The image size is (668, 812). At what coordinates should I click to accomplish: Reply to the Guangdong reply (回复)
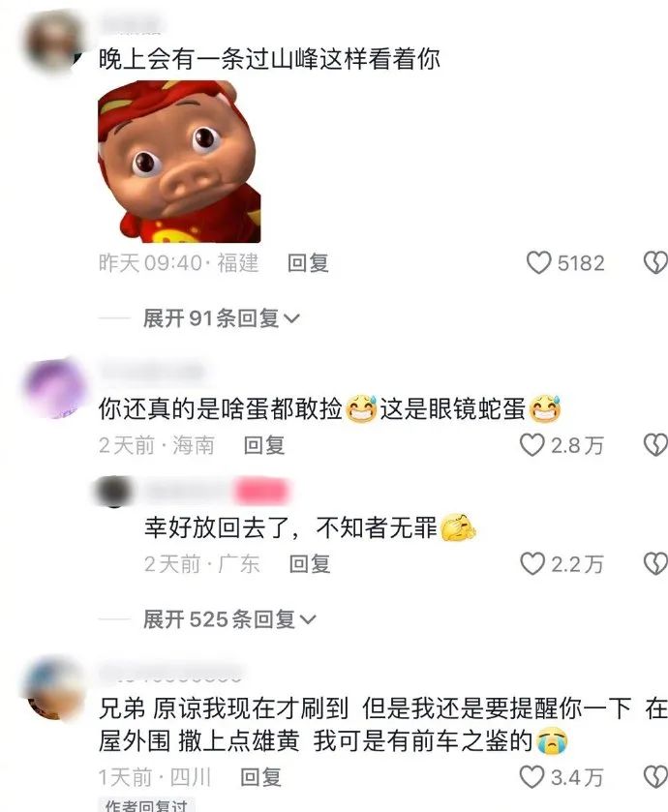310,564
